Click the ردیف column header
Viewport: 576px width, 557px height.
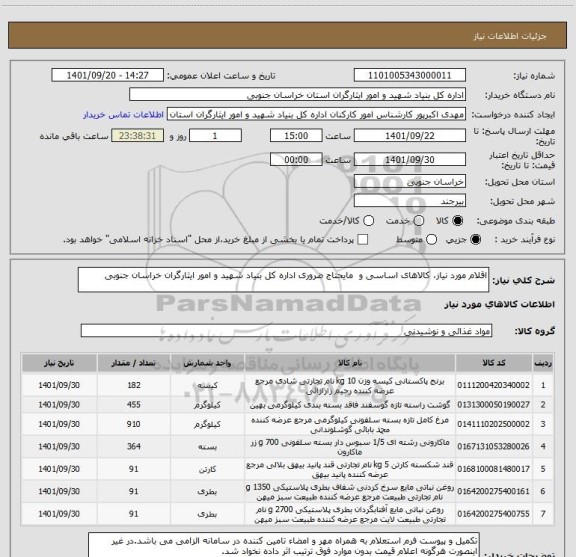[x=543, y=363]
